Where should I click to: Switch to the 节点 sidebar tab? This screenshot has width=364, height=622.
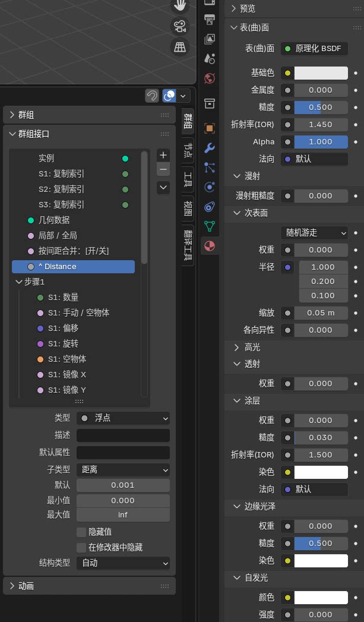tap(188, 150)
